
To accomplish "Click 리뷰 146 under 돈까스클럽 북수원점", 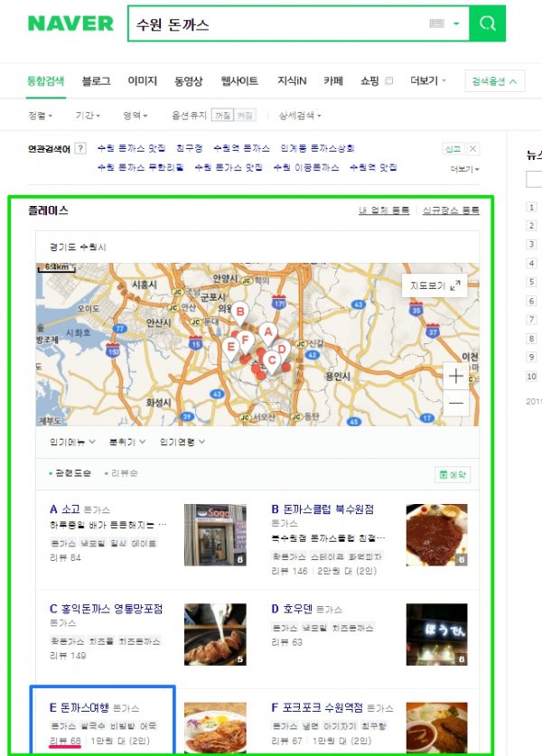I will [289, 571].
